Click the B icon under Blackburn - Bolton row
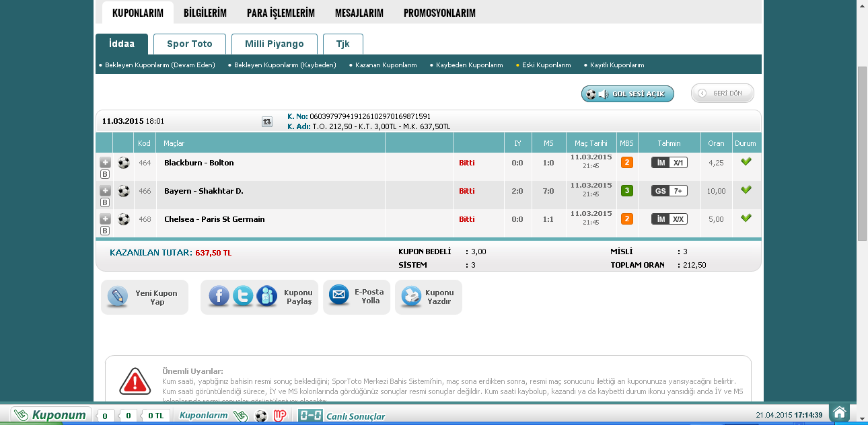Image resolution: width=868 pixels, height=425 pixels. click(x=105, y=174)
